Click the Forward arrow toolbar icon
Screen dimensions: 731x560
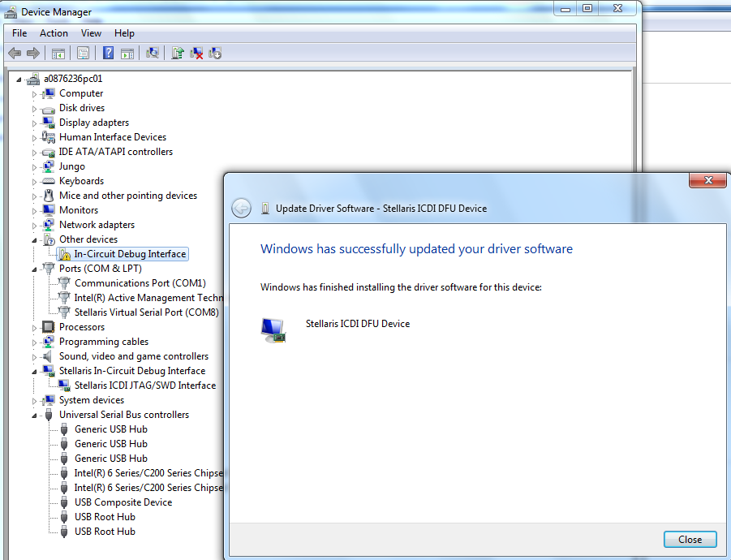[33, 53]
